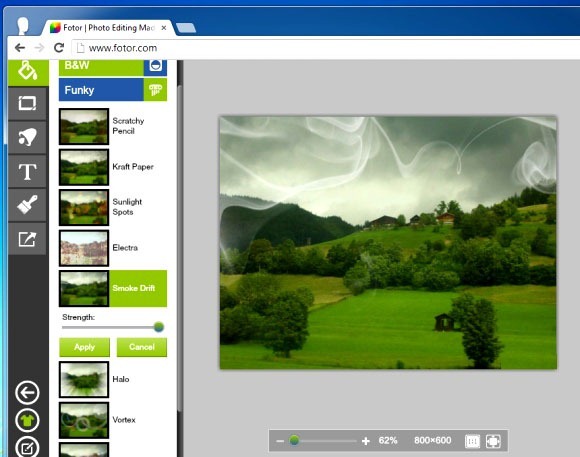Toggle fit-to-screen view icon
Image resolution: width=580 pixels, height=457 pixels.
493,441
